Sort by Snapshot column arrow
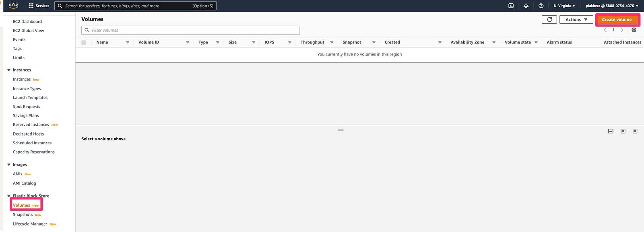 pyautogui.click(x=374, y=42)
